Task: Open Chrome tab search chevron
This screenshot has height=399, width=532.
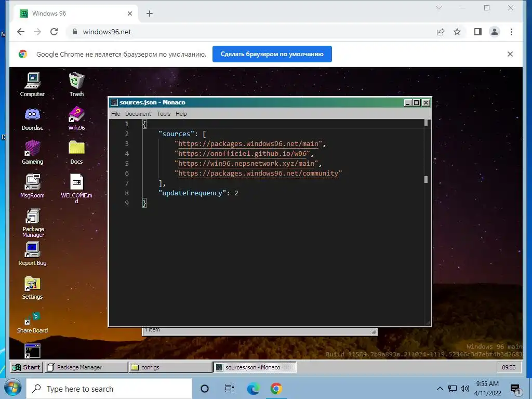Action: point(438,8)
